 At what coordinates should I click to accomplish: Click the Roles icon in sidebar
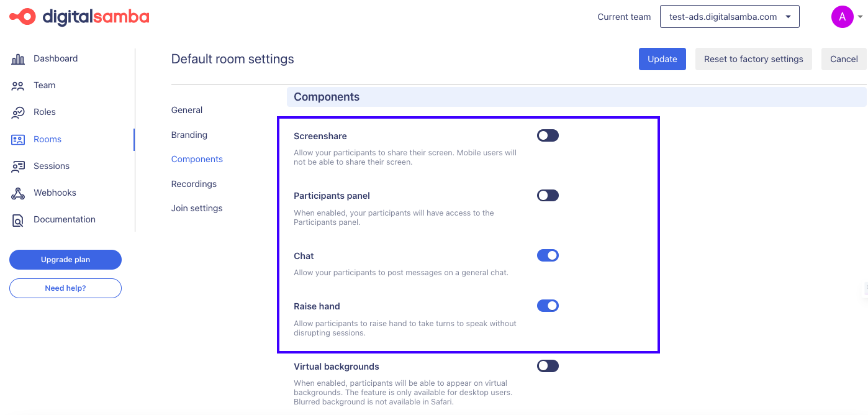pyautogui.click(x=18, y=112)
